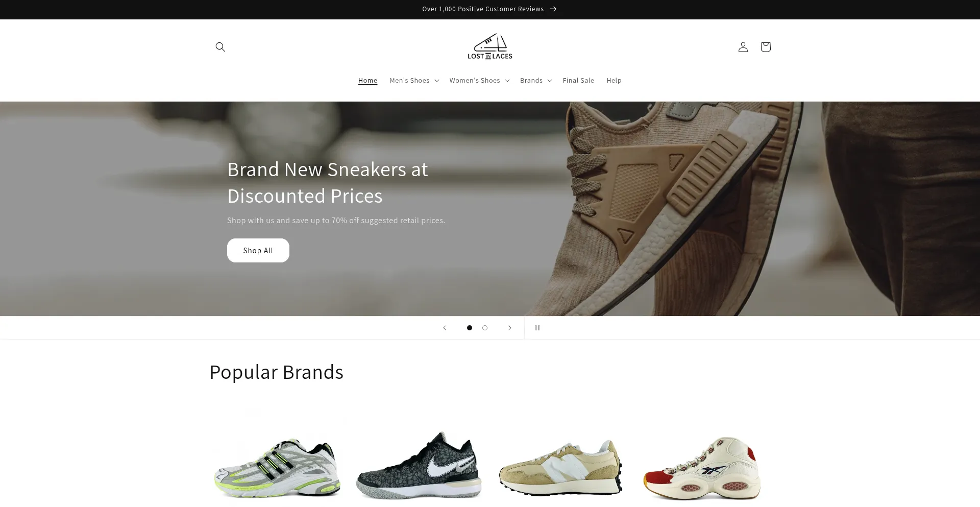The image size is (980, 507).
Task: Open the shopping cart icon
Action: 765,47
